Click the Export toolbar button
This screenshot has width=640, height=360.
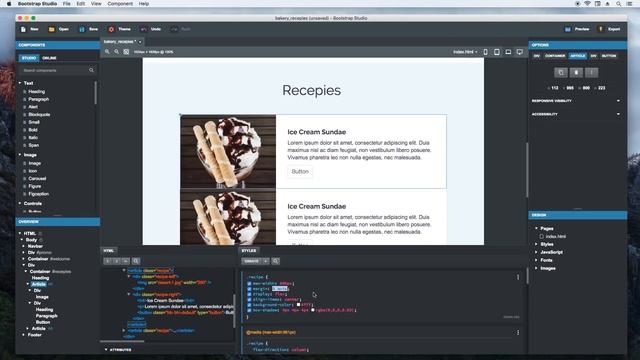pos(609,29)
